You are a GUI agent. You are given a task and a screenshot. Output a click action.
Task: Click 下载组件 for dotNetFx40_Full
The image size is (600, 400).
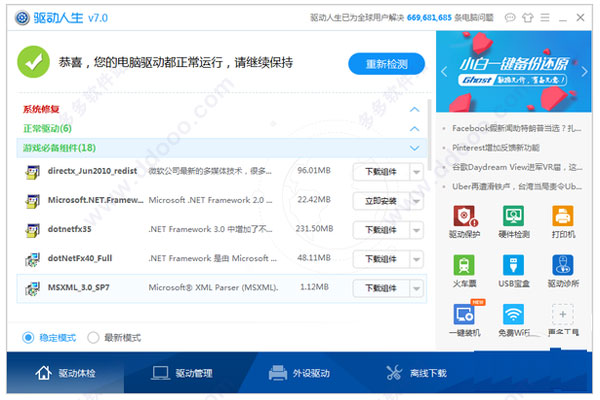pyautogui.click(x=381, y=259)
